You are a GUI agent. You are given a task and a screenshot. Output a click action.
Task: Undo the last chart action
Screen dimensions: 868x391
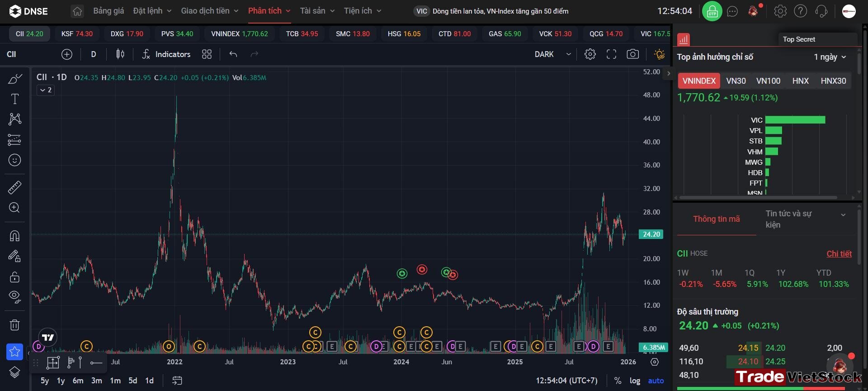click(x=233, y=54)
